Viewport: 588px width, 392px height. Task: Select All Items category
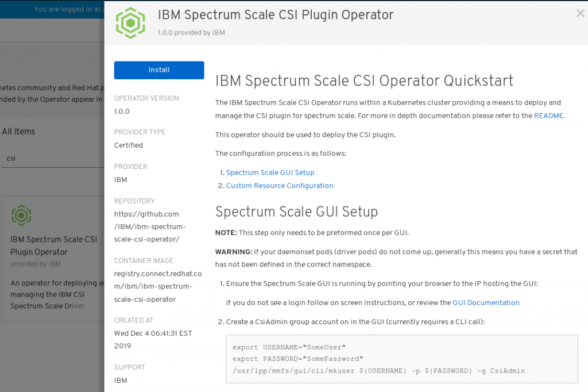tap(18, 132)
